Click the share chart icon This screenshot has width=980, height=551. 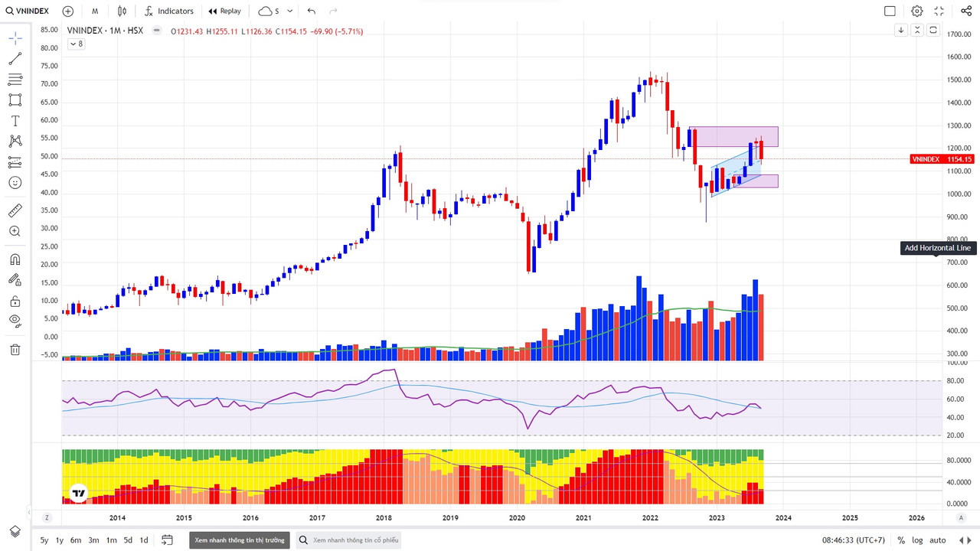coord(966,11)
